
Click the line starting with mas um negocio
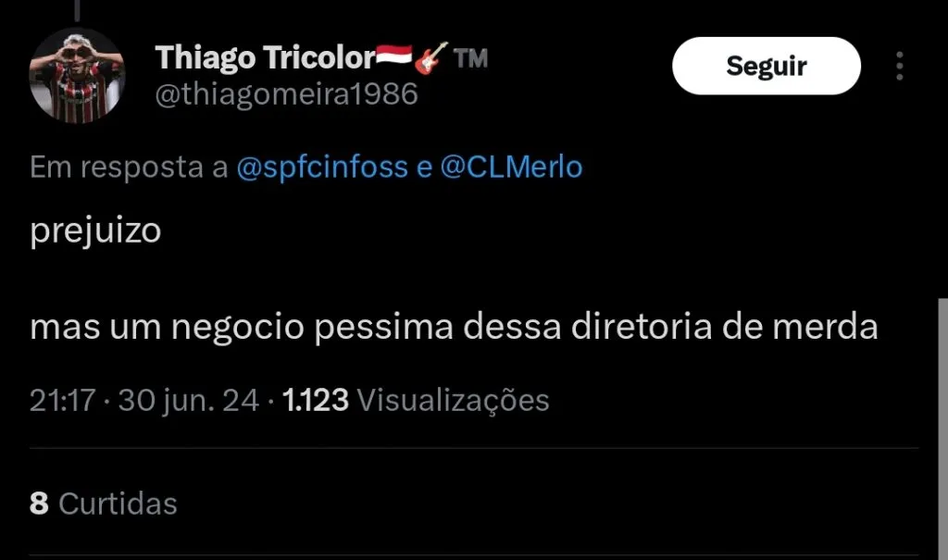point(454,327)
